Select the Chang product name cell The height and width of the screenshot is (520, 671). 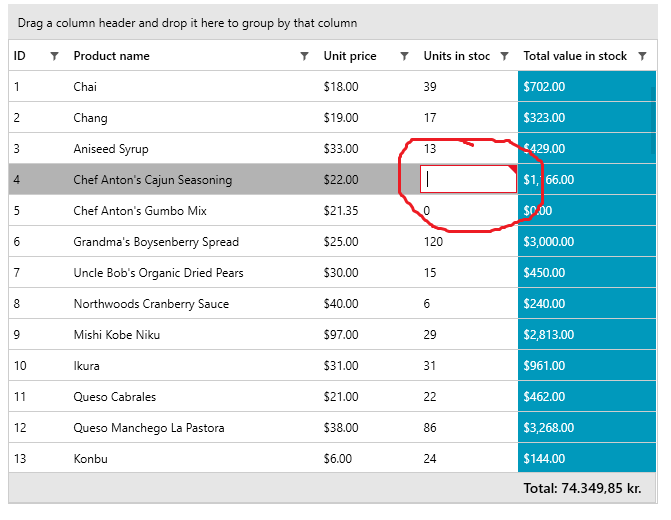(x=90, y=118)
